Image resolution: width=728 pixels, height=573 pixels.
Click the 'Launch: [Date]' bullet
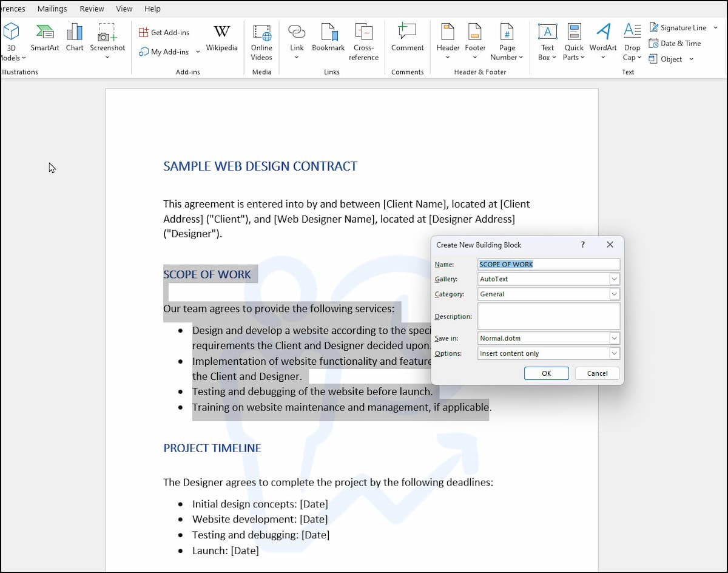(x=226, y=551)
